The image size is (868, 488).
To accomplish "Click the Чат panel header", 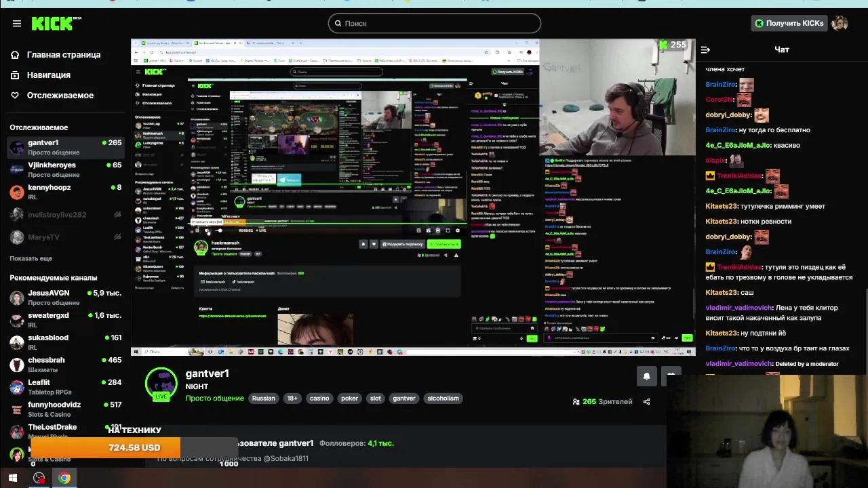I will click(x=782, y=49).
